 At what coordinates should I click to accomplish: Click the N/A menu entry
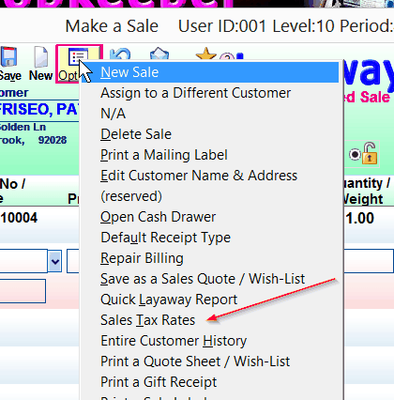pos(209,114)
